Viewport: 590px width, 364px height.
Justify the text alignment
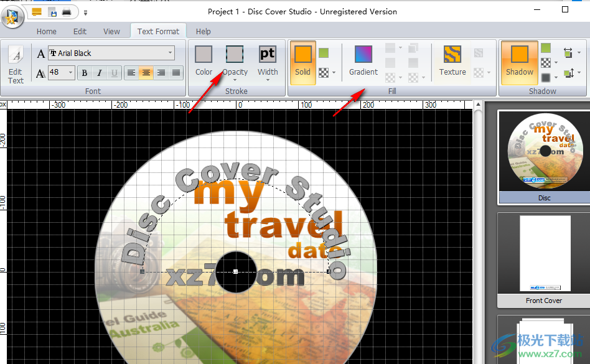pos(176,73)
